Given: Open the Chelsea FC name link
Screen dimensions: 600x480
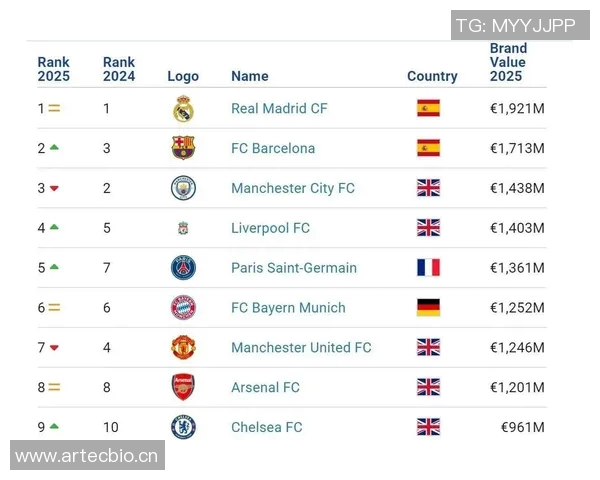Looking at the screenshot, I should 266,427.
